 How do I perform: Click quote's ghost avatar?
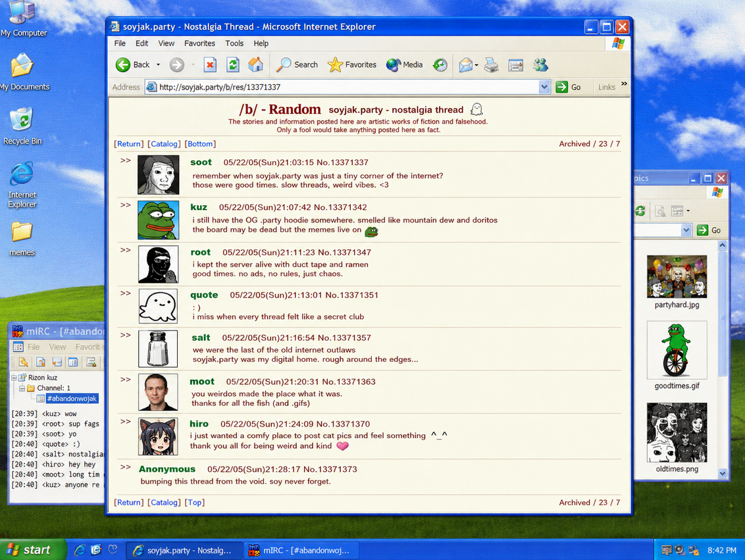point(158,307)
